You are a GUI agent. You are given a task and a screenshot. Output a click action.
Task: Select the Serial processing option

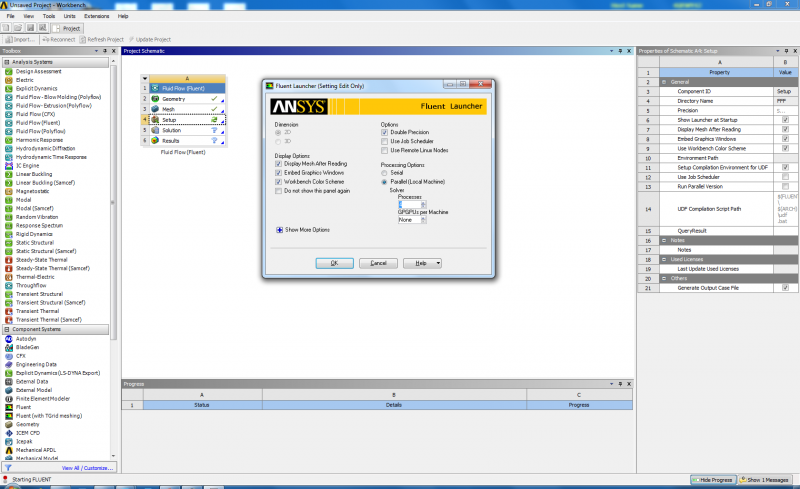pyautogui.click(x=384, y=173)
